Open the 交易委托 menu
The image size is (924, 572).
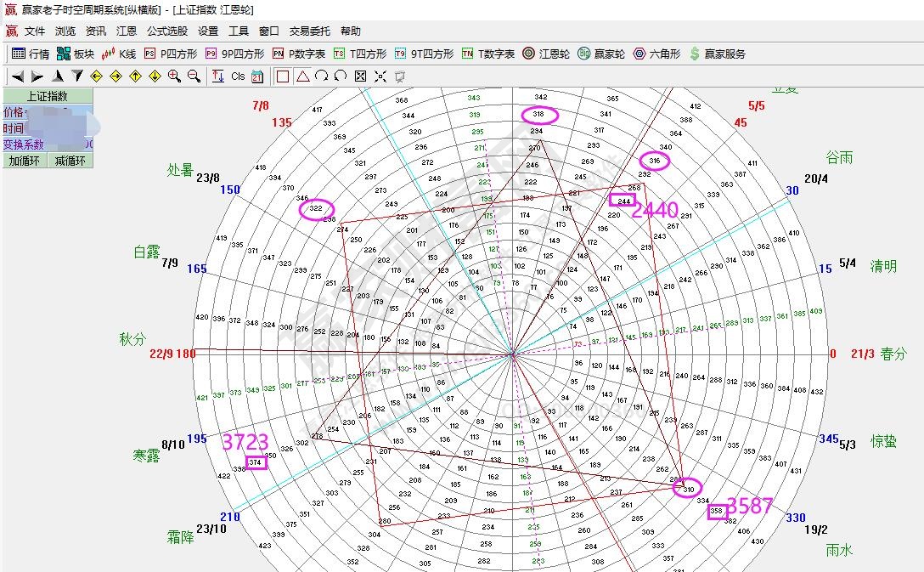click(309, 31)
